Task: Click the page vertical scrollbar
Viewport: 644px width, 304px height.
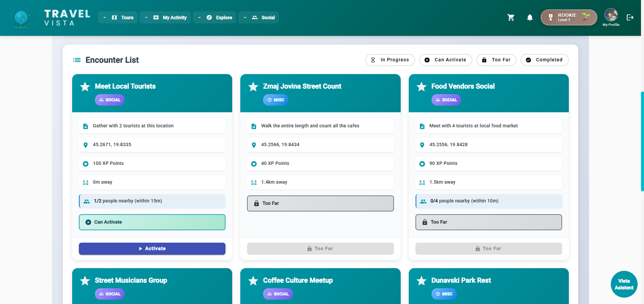Action: point(642,141)
